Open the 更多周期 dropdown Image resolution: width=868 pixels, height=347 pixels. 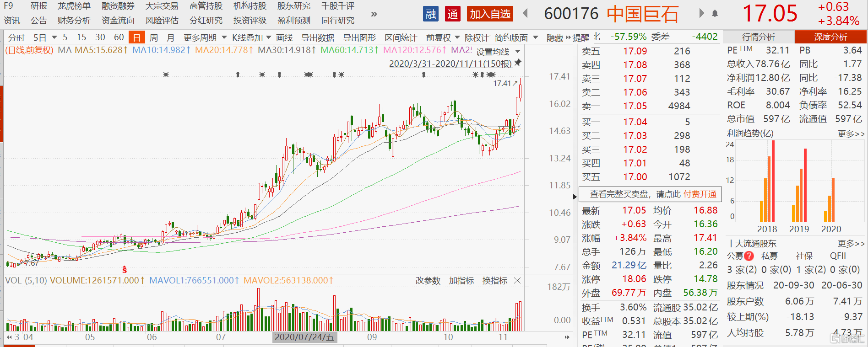pyautogui.click(x=205, y=37)
